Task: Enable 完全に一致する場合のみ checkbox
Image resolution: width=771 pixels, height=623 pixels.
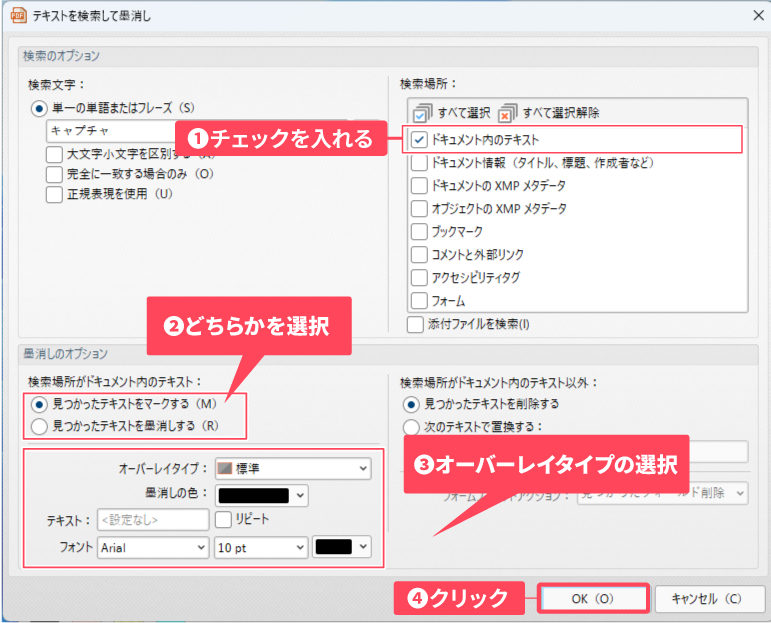Action: coord(55,174)
